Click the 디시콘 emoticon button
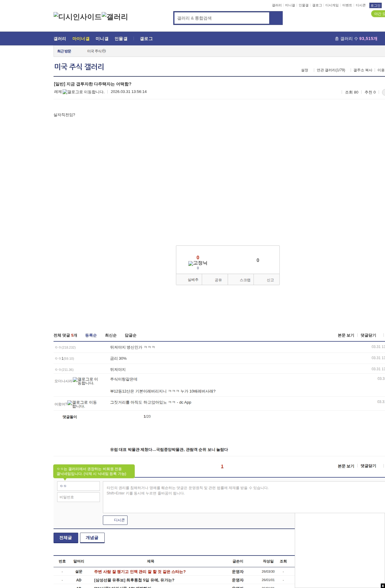 (x=115, y=520)
